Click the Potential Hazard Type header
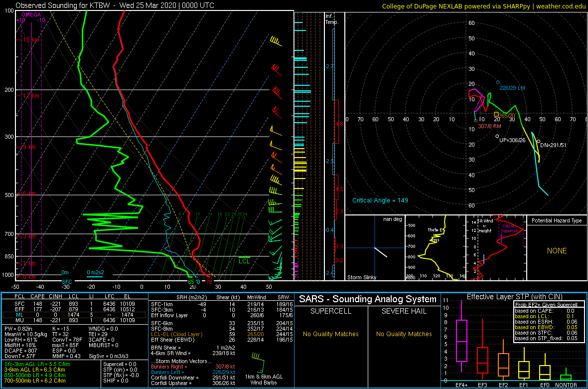 pos(557,220)
